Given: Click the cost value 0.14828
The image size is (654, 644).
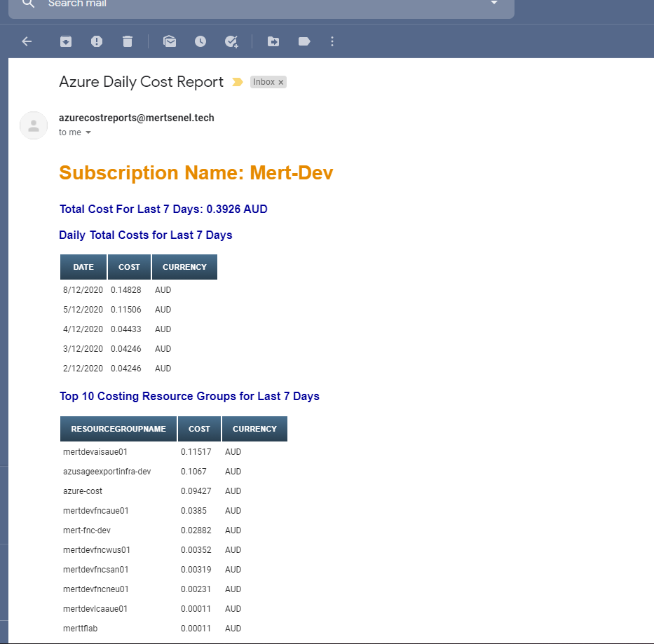Looking at the screenshot, I should point(126,290).
